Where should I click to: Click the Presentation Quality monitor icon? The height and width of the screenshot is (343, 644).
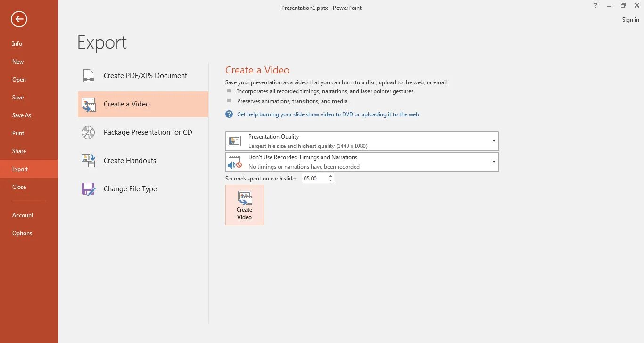click(x=234, y=141)
